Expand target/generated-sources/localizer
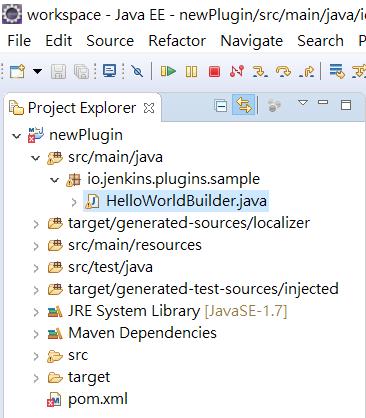 coord(36,224)
